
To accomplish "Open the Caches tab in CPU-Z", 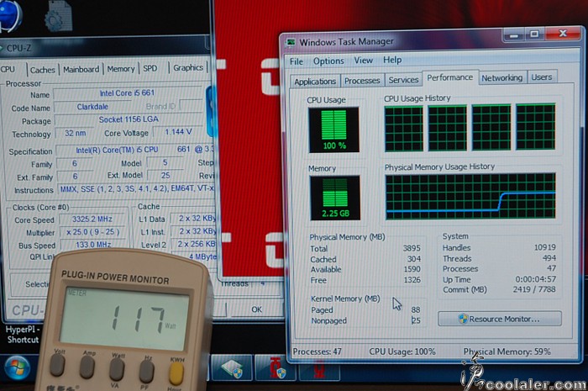I will 42,70.
